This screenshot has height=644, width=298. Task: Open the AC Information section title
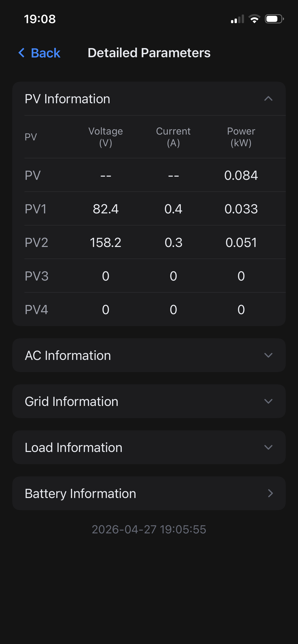[68, 355]
